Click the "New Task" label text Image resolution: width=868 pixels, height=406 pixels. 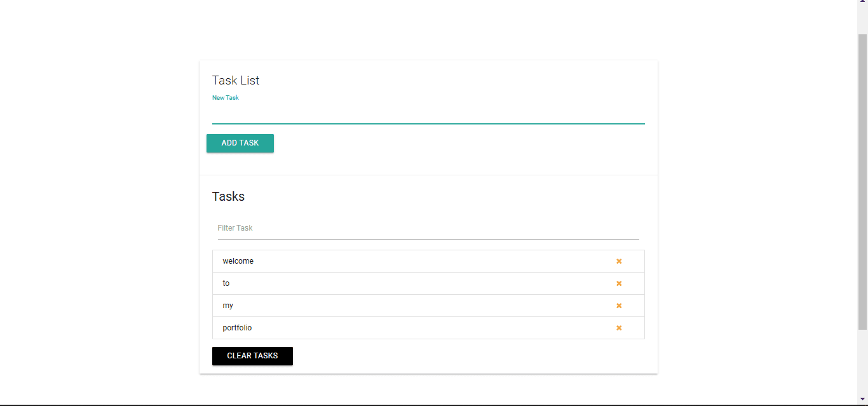tap(226, 97)
